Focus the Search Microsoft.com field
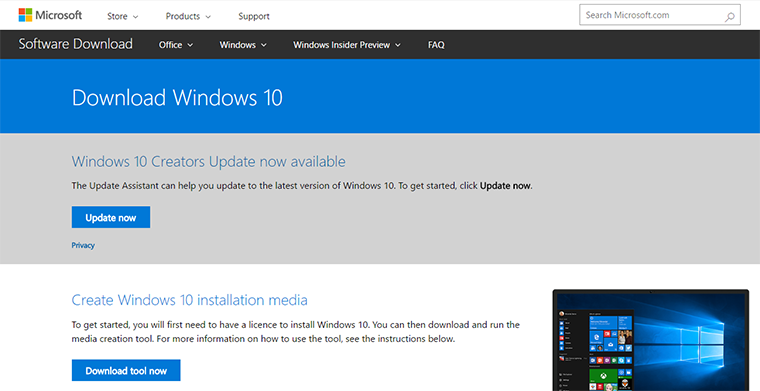 pos(660,15)
